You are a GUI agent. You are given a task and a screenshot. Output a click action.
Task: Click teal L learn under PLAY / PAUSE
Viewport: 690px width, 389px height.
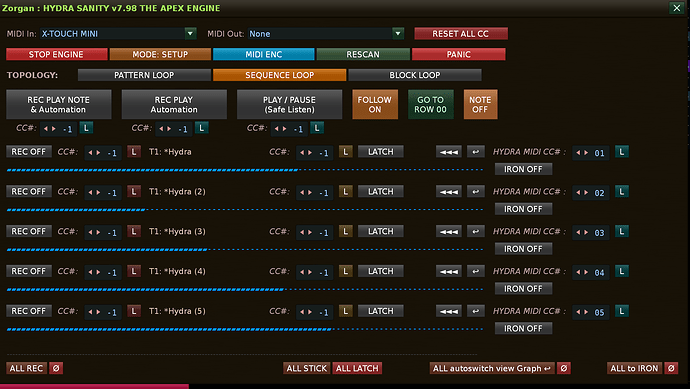pyautogui.click(x=317, y=128)
